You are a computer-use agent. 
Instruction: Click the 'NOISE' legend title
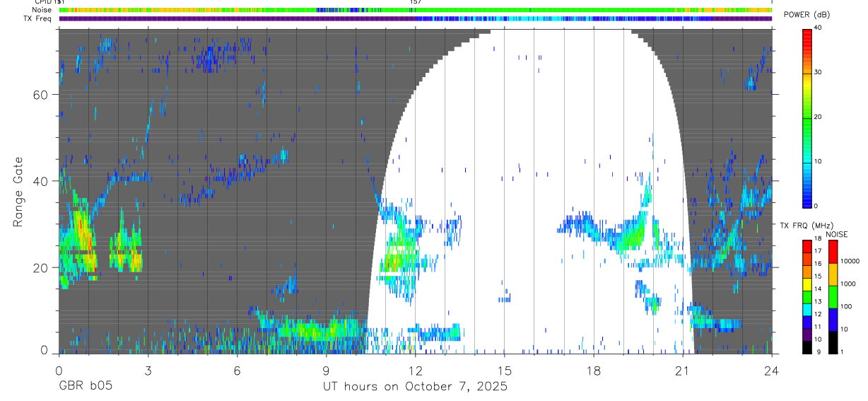[x=837, y=234]
